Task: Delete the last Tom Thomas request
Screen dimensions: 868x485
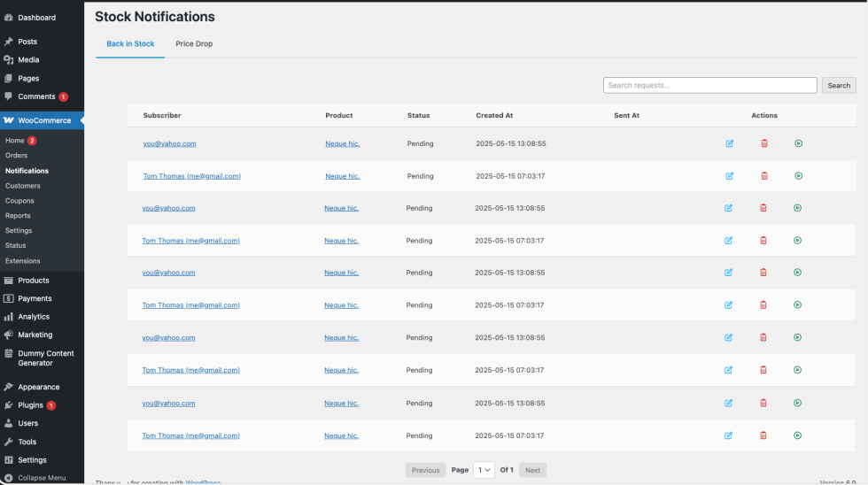Action: [763, 435]
